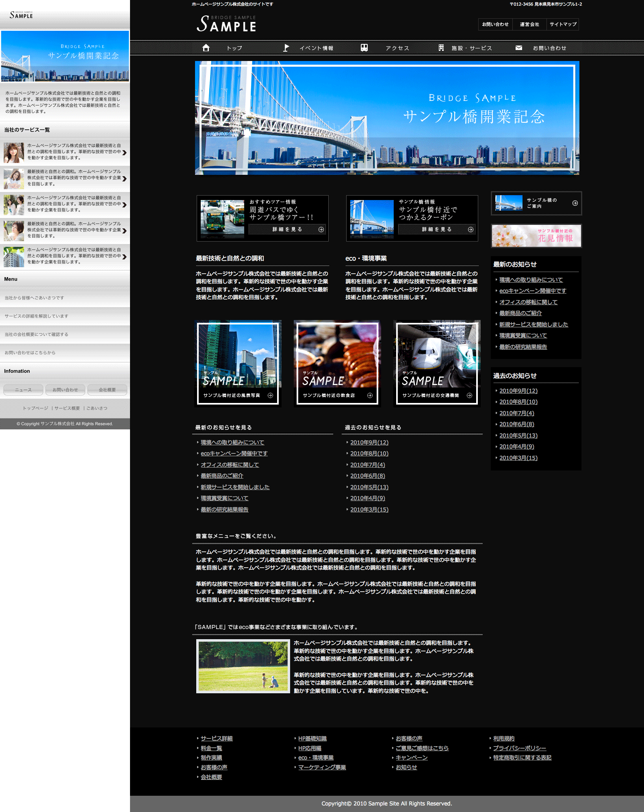Screen dimensions: 644x812
Task: Click the home icon in navigation bar
Action: click(x=206, y=48)
